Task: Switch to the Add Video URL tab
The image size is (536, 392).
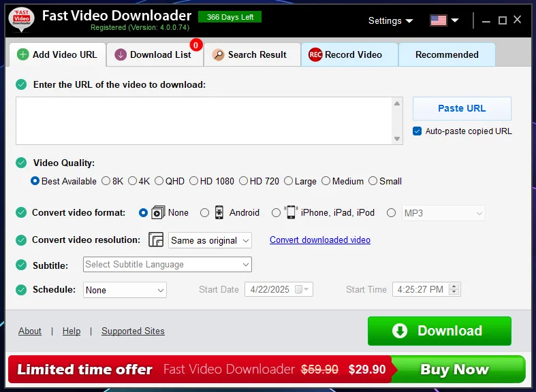Action: pyautogui.click(x=57, y=54)
